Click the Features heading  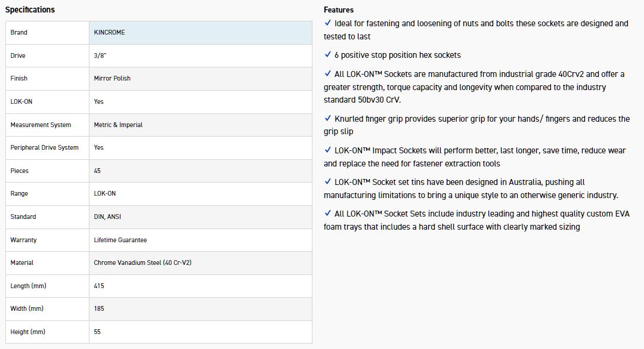tap(339, 10)
